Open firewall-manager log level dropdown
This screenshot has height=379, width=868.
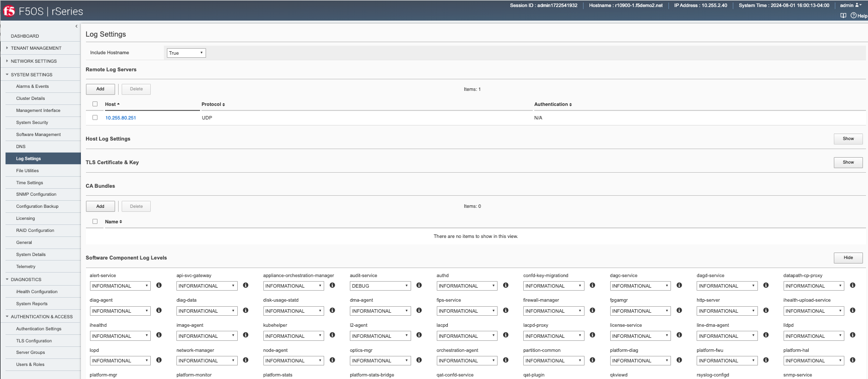(x=553, y=311)
